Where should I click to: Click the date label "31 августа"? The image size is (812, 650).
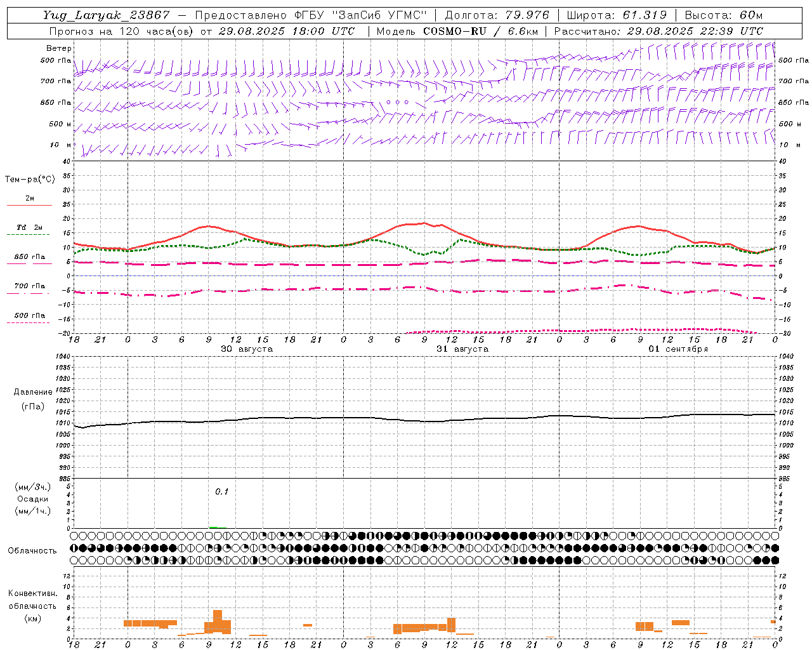coord(462,349)
